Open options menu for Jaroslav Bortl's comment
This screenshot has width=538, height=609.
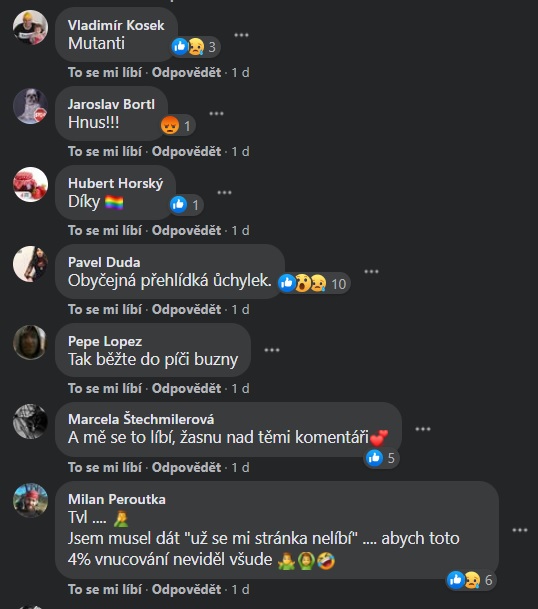216,114
